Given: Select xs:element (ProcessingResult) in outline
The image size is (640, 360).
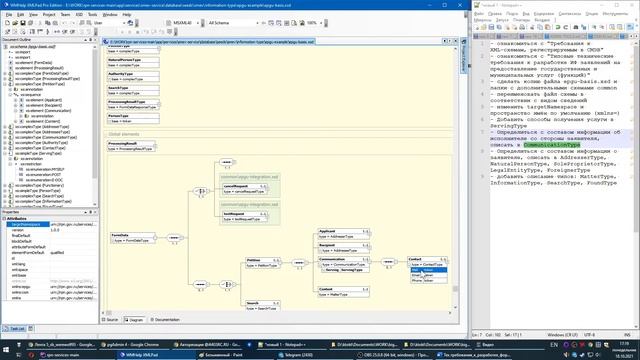Looking at the screenshot, I should pos(39,68).
